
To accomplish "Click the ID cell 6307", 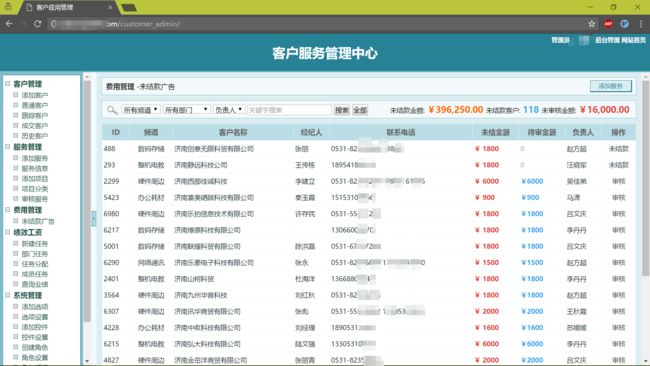I will [111, 311].
